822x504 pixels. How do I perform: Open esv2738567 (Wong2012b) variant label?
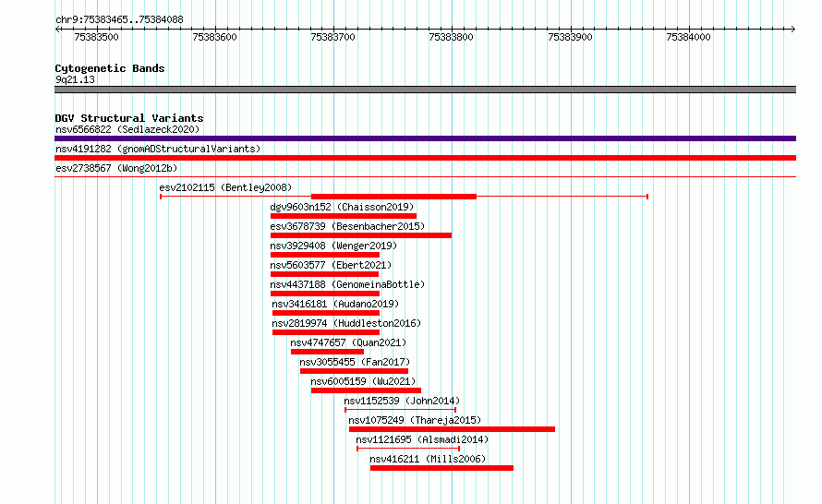click(x=116, y=168)
